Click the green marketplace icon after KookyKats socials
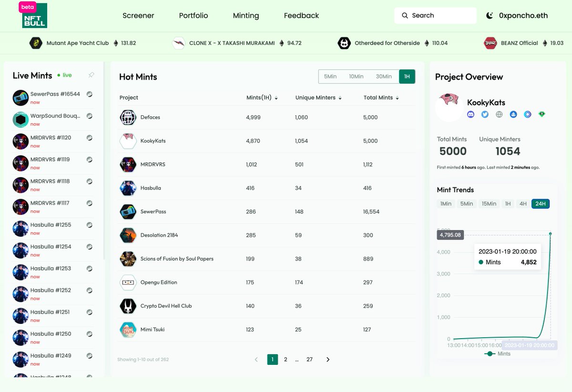 (542, 114)
